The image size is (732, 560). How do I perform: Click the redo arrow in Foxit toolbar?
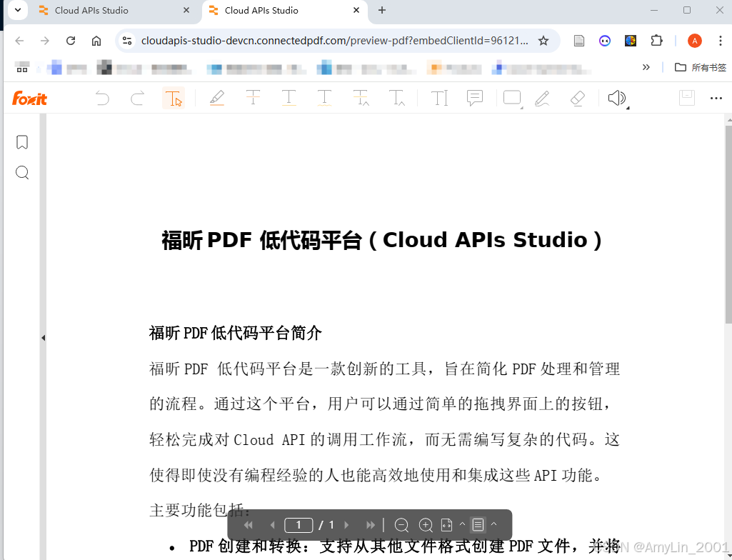tap(138, 99)
